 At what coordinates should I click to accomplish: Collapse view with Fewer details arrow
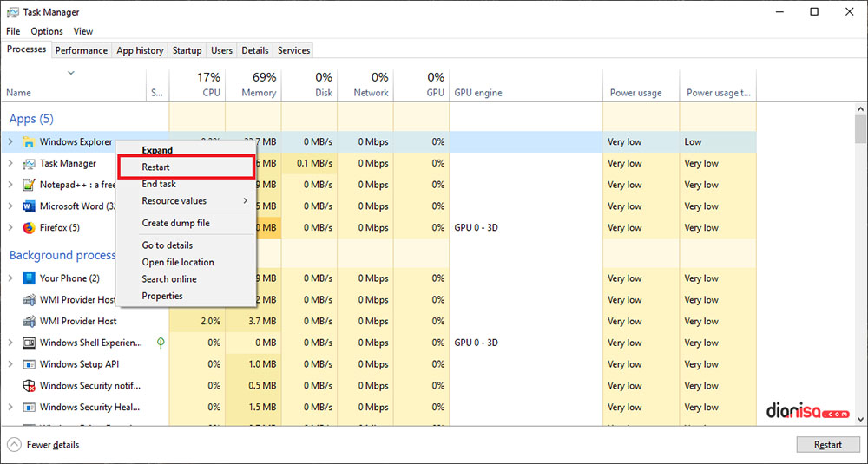click(14, 445)
